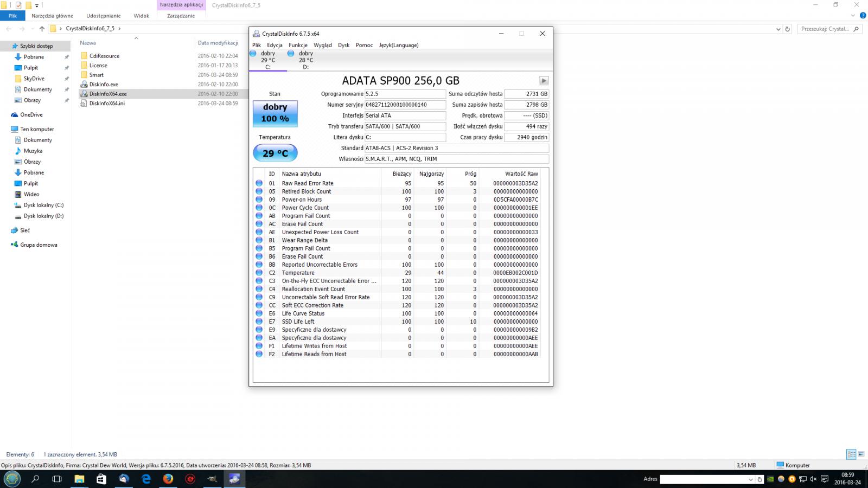Click the 29 °C temperature button
868x488 pixels.
[275, 153]
